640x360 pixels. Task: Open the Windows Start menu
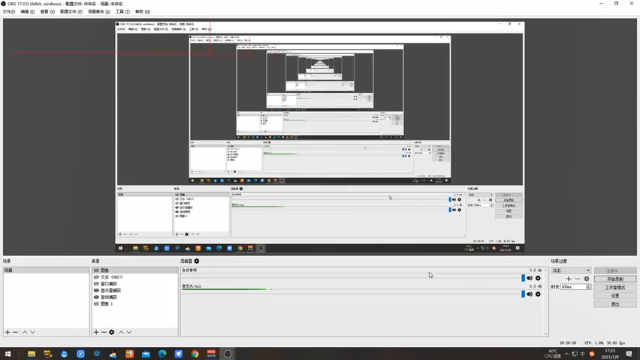pos(8,354)
